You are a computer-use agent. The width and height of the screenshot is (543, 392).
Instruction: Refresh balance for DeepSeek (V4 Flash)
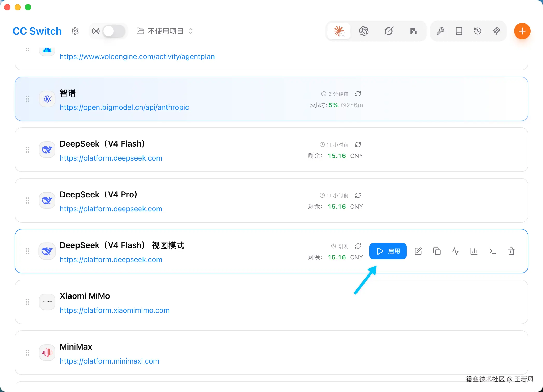coord(358,144)
